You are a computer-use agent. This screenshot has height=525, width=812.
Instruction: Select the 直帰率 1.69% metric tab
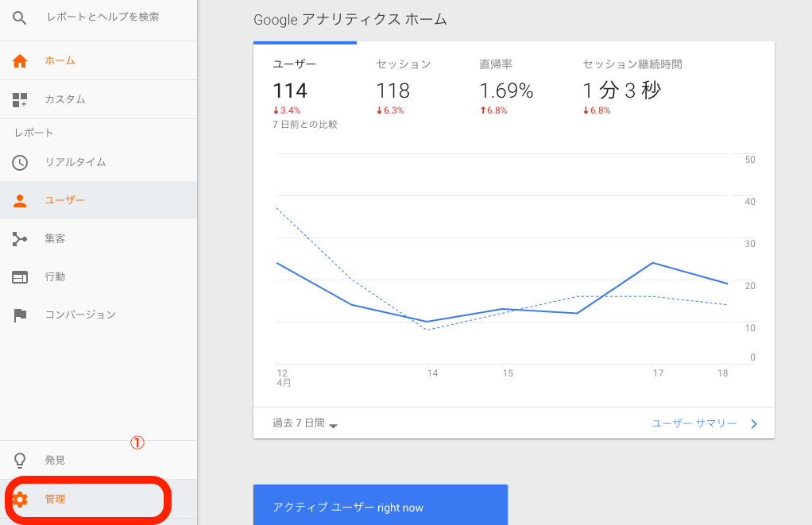click(x=506, y=87)
